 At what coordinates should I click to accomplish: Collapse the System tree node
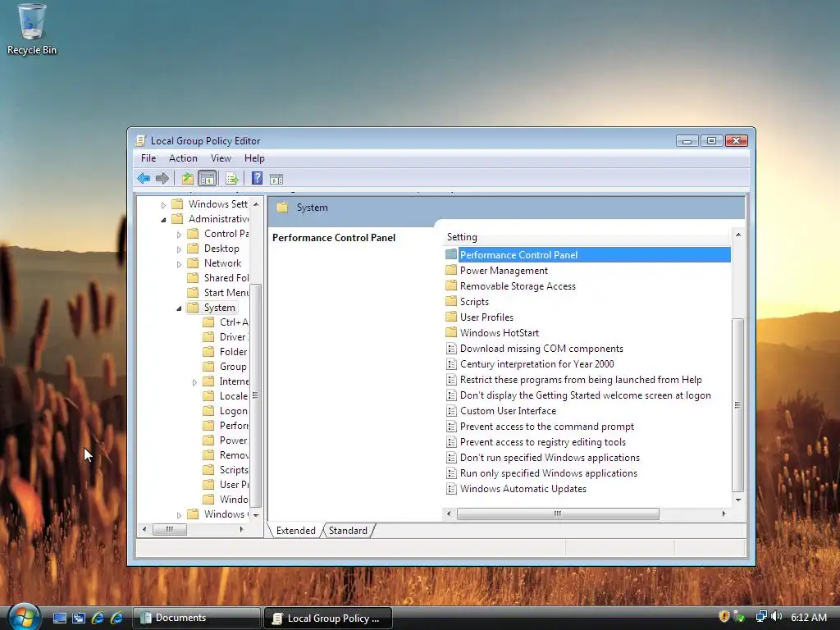pyautogui.click(x=179, y=308)
